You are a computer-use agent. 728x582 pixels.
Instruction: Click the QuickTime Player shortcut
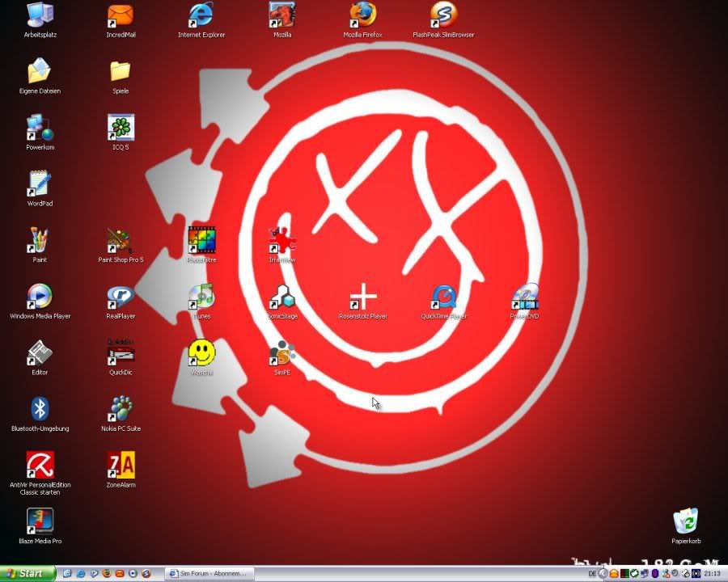point(443,297)
